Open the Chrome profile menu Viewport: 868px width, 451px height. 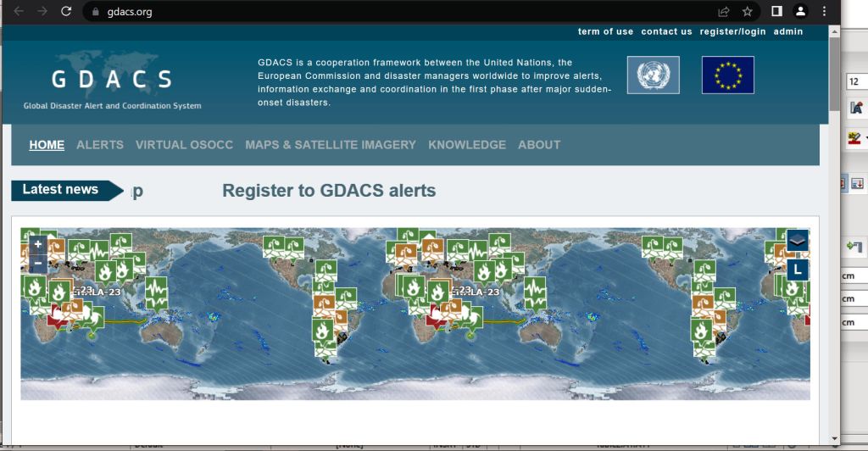point(800,12)
